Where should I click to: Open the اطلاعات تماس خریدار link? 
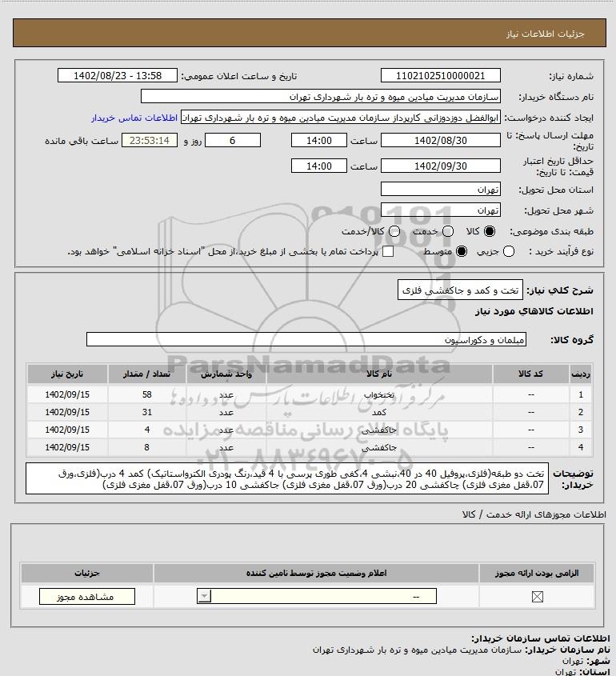pyautogui.click(x=134, y=118)
